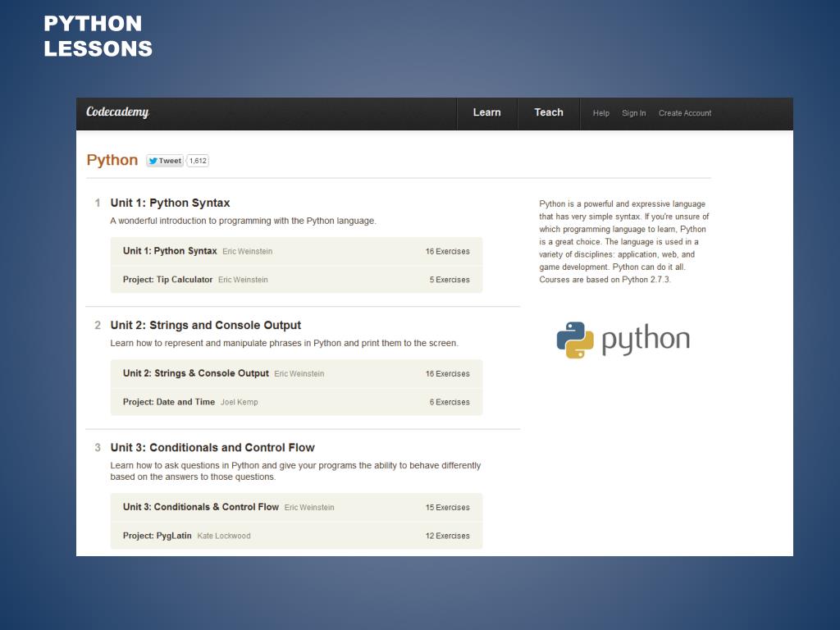
Task: Click the '5 Exercises' label
Action: (x=450, y=280)
